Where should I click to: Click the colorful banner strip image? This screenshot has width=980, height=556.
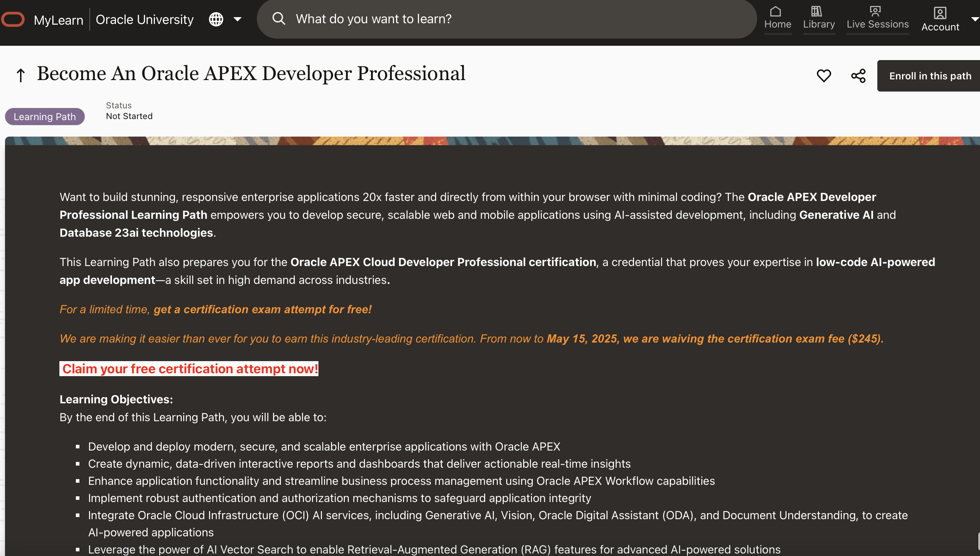click(492, 141)
